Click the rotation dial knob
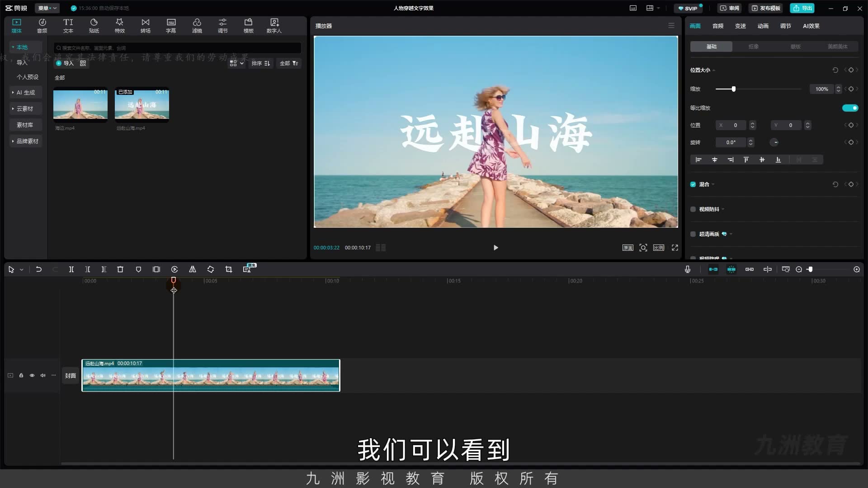 click(x=775, y=142)
